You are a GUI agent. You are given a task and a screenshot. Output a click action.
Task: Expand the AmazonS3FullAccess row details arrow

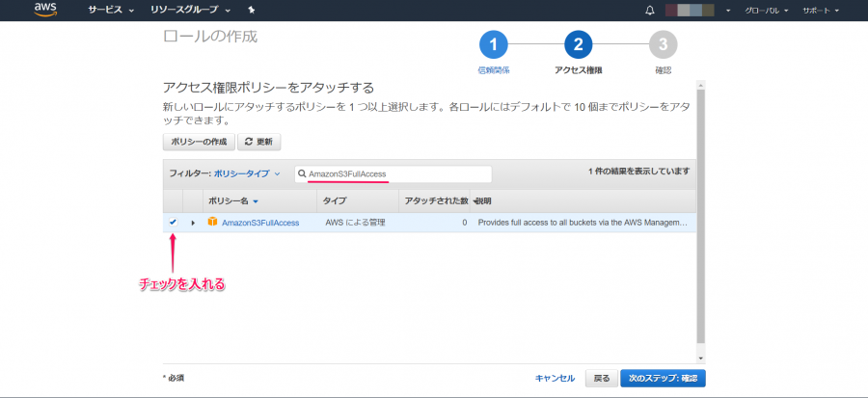(x=193, y=223)
